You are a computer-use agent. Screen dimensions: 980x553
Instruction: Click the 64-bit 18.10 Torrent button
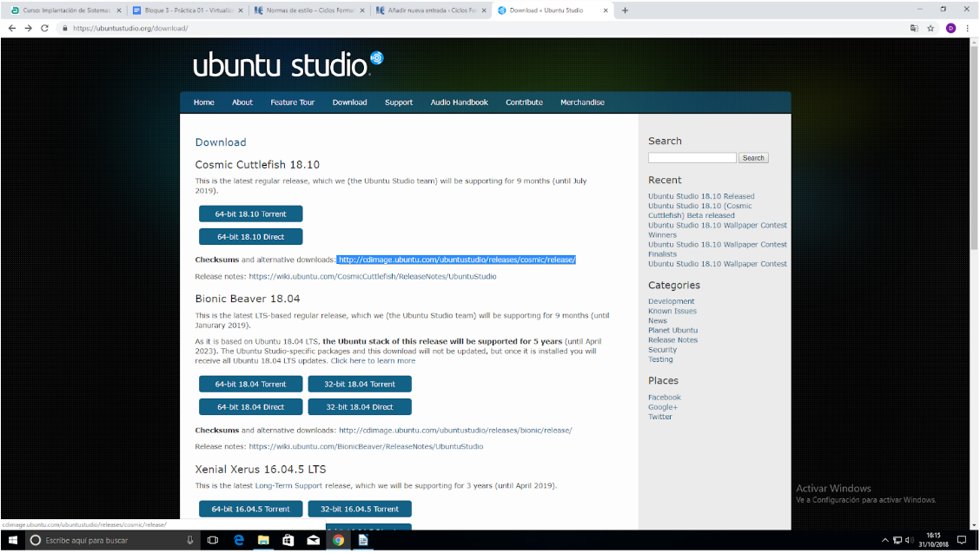[x=250, y=214]
